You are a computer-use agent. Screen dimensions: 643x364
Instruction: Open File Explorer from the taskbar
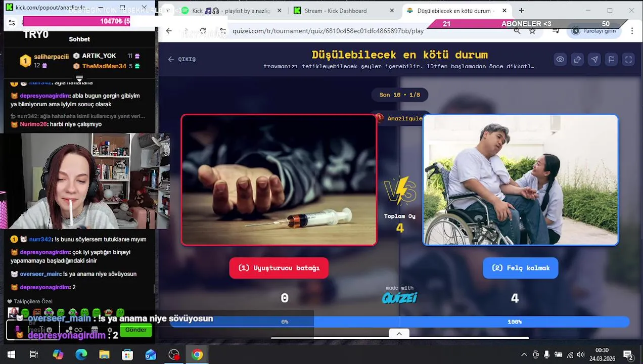pos(104,355)
